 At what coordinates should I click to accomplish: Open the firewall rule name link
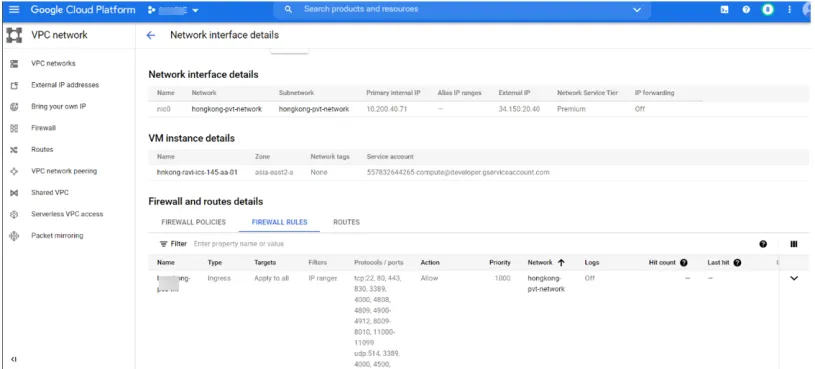174,284
